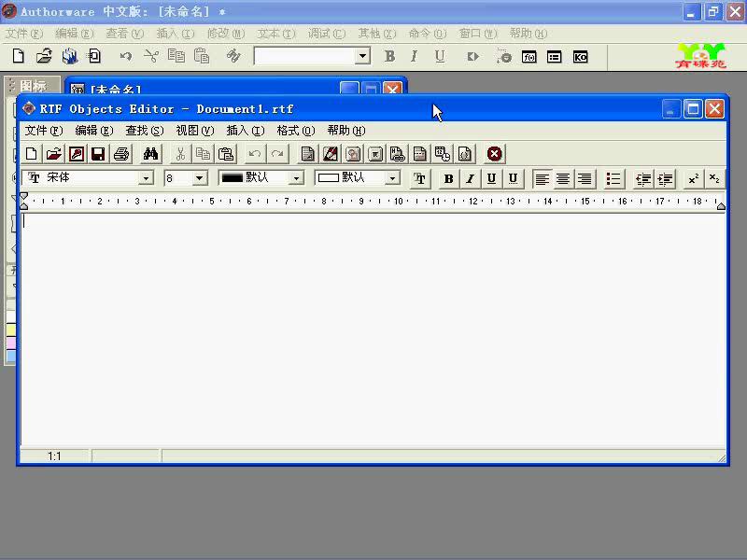Open Find with the binoculars icon

(150, 154)
